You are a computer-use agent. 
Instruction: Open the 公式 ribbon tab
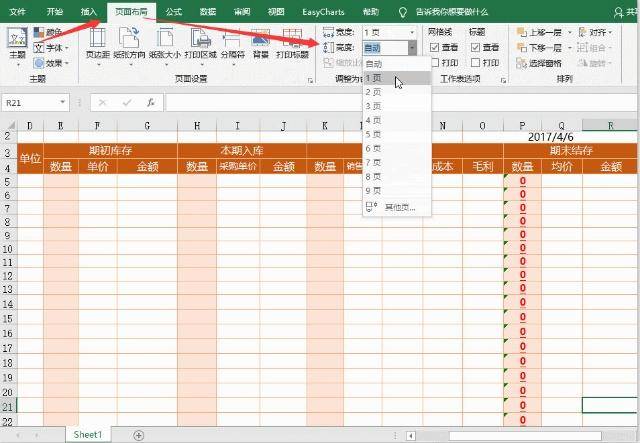(174, 12)
